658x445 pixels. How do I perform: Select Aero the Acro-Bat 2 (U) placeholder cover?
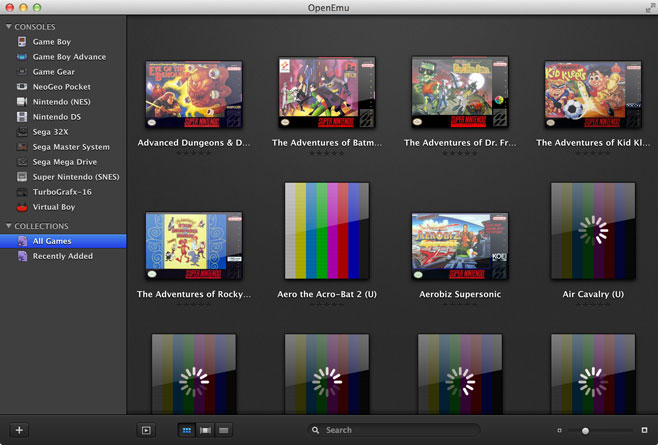327,230
